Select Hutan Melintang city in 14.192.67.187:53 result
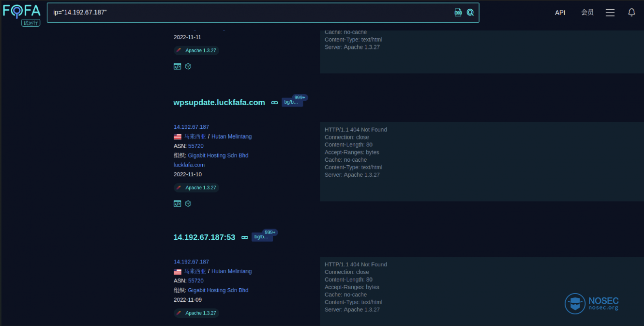644x326 pixels. 231,271
